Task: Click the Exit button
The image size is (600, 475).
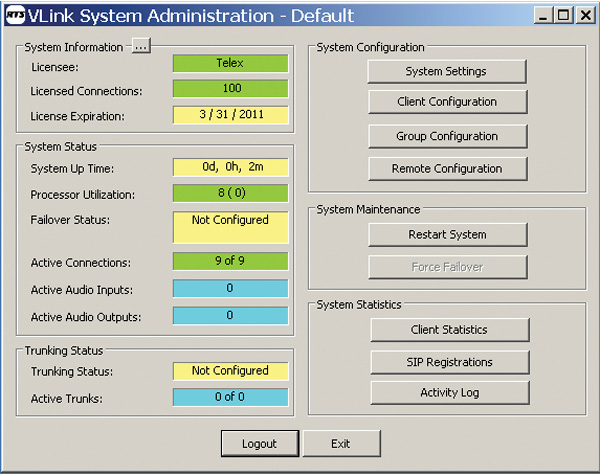Action: (x=341, y=443)
